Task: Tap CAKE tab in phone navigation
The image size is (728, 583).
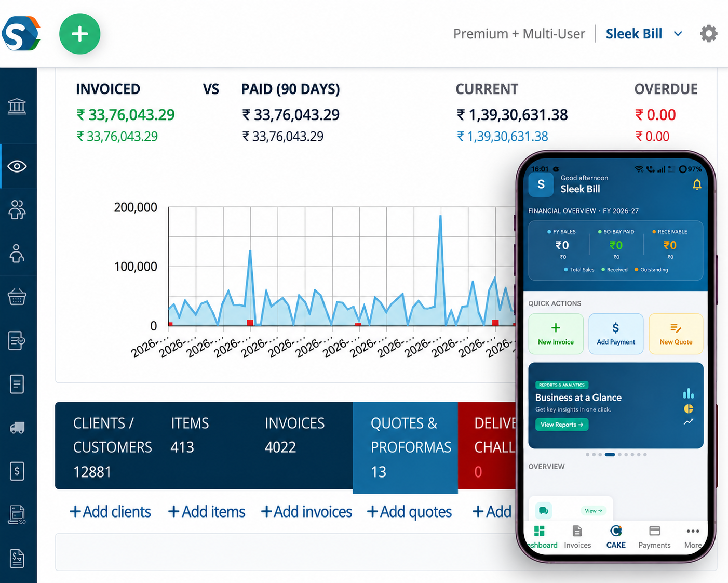Action: pos(616,537)
